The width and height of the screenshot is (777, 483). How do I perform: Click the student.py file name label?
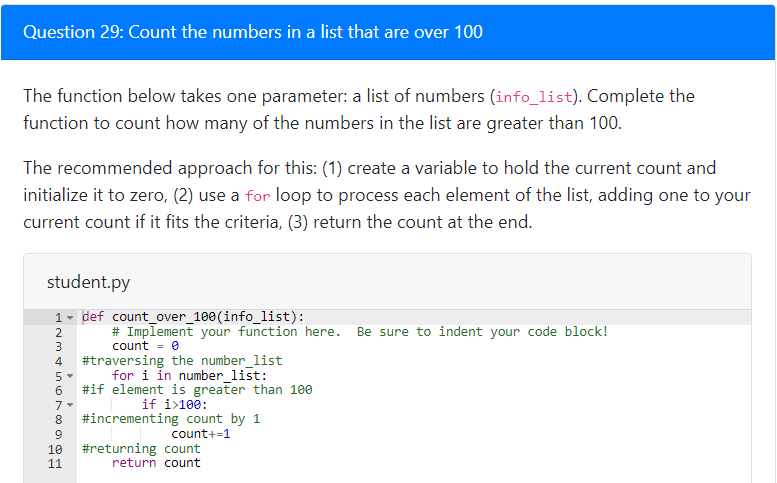click(x=88, y=282)
